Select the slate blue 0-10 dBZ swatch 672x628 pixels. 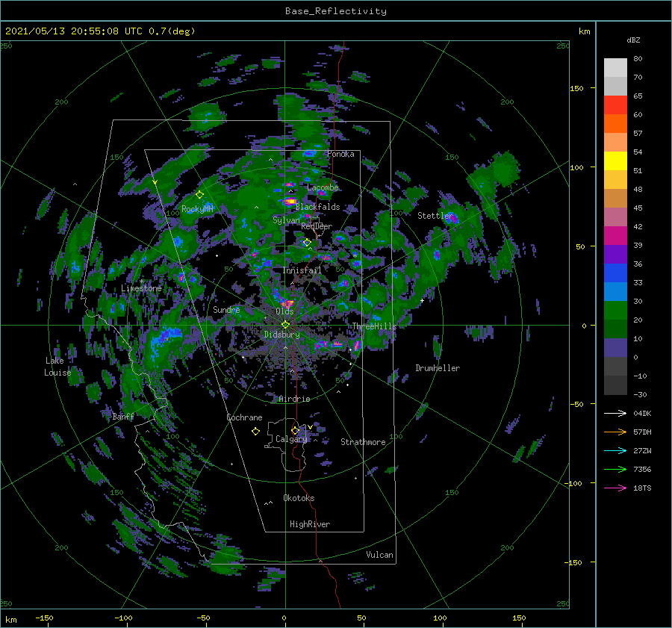tap(615, 348)
